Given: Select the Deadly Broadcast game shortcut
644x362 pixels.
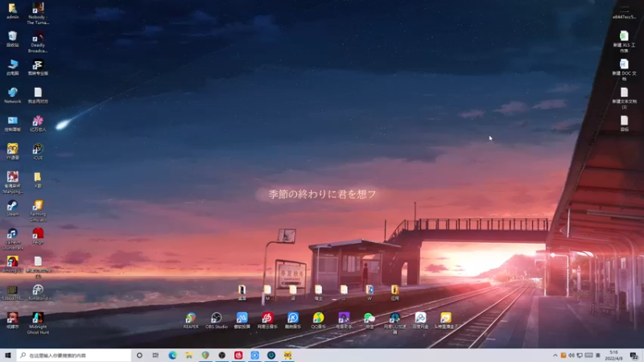Looking at the screenshot, I should [x=38, y=42].
